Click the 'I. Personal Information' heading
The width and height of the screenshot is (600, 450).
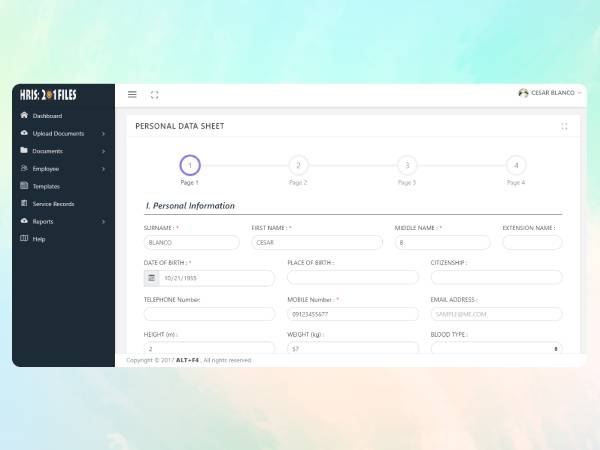pos(190,206)
